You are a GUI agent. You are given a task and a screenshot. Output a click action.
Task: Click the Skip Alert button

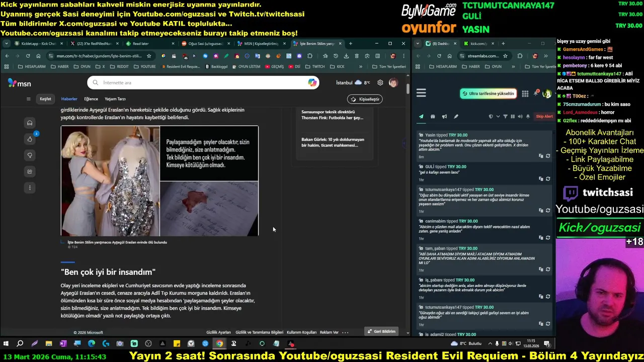(544, 117)
